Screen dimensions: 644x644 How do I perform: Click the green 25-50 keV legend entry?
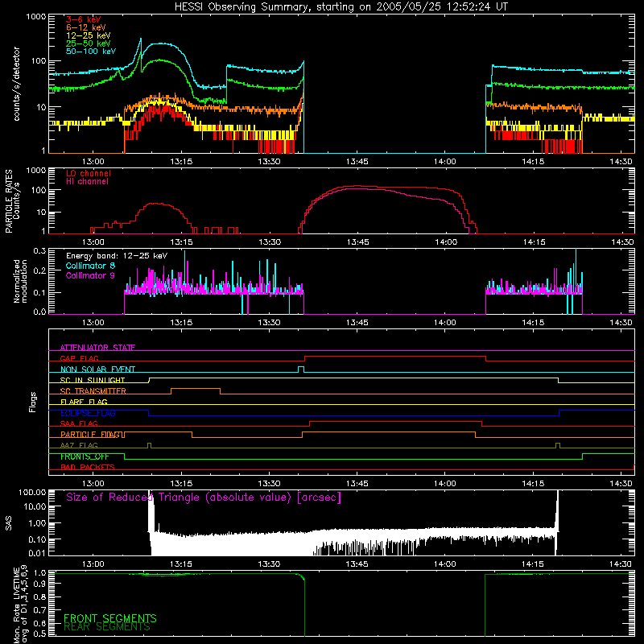pos(89,43)
